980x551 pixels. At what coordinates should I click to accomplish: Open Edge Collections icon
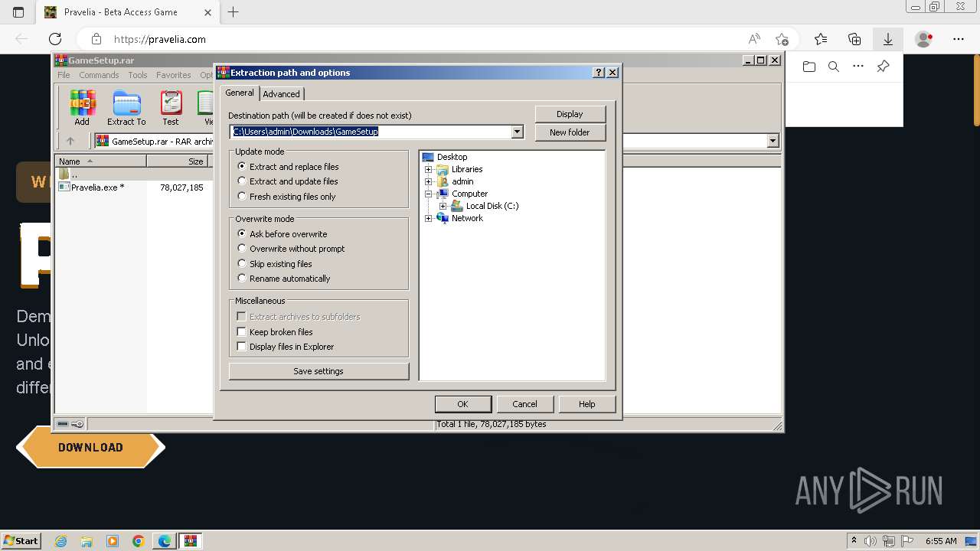[x=854, y=39]
